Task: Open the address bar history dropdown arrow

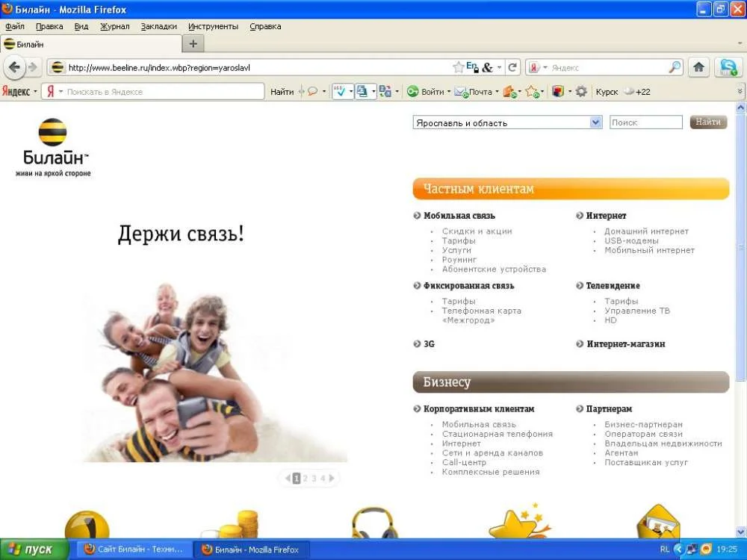Action: click(499, 68)
